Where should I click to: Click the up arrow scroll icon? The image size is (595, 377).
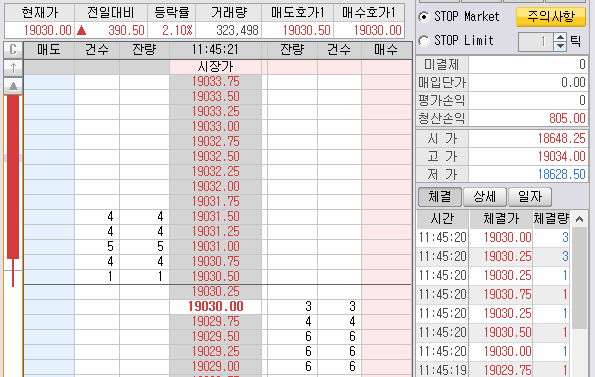(x=13, y=68)
